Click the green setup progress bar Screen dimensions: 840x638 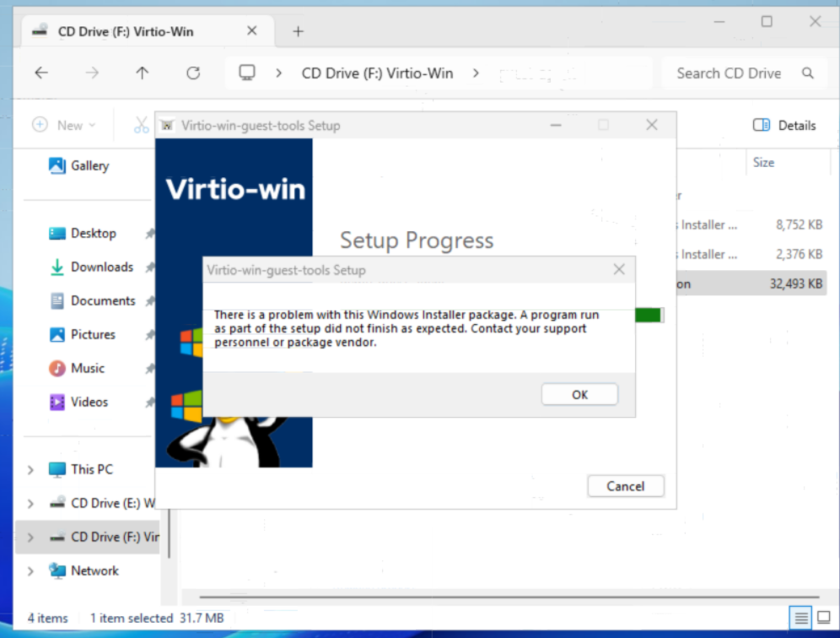[649, 316]
